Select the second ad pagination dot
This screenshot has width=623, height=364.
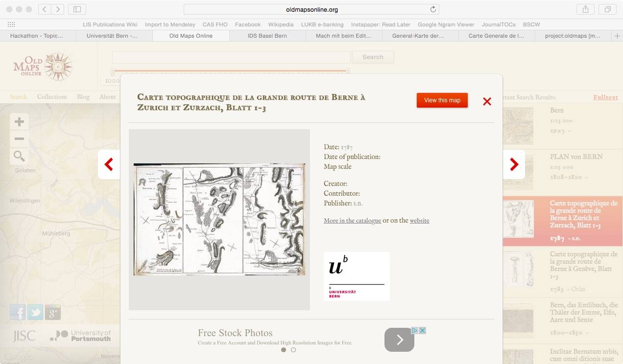point(293,350)
